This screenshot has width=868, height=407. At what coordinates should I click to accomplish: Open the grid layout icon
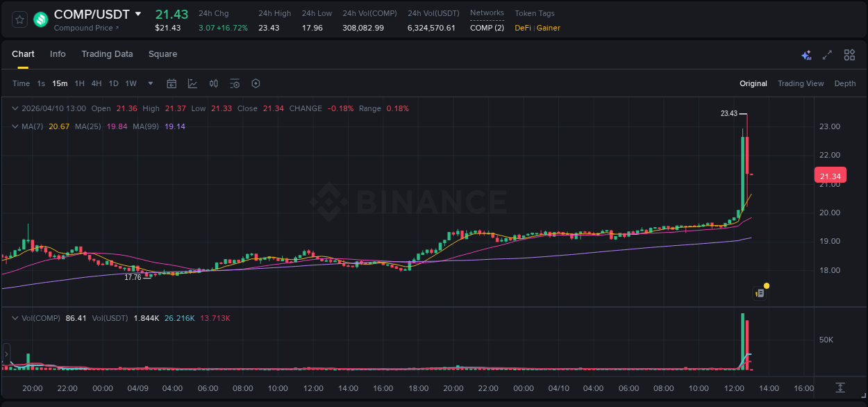click(x=849, y=55)
